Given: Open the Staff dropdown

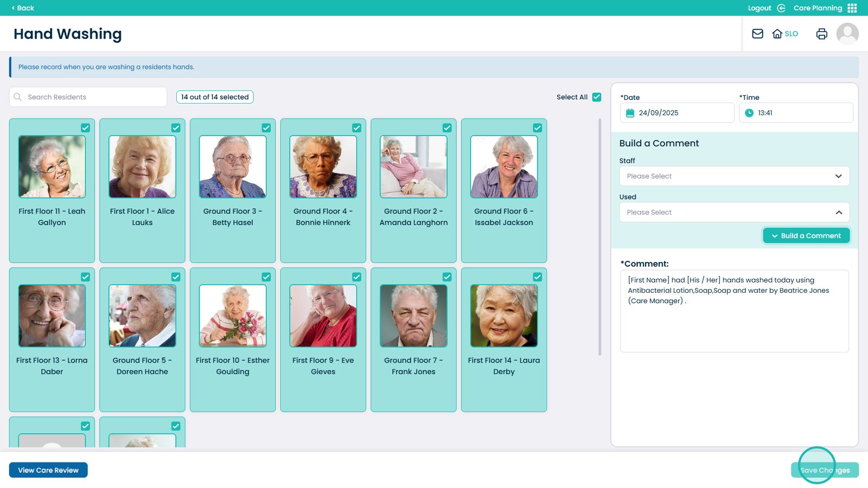Looking at the screenshot, I should (x=734, y=176).
